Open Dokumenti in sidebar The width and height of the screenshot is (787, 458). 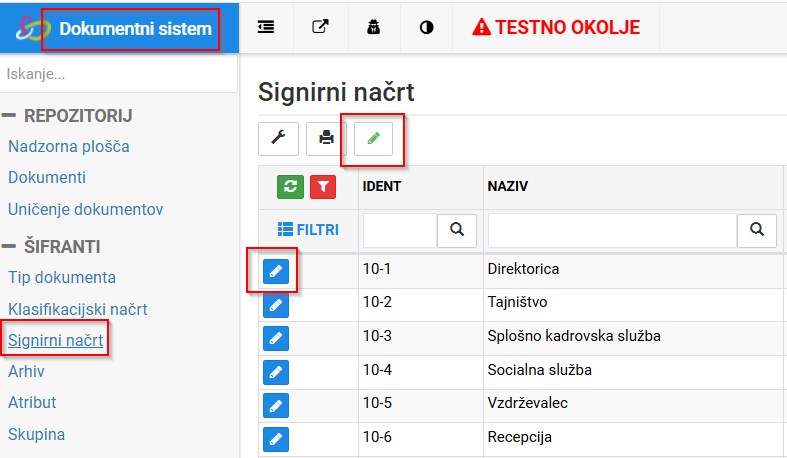click(x=47, y=178)
